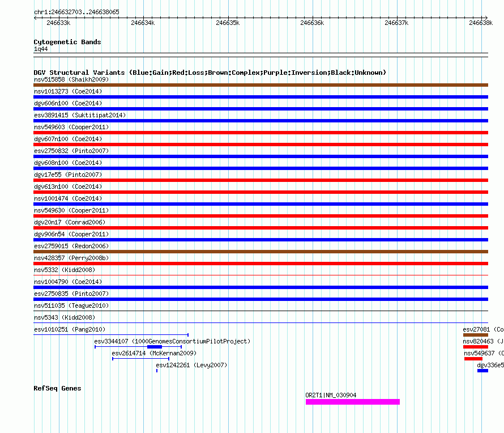This screenshot has height=433, width=504.
Task: Click the small blue tick of esv1242261
Action: point(157,371)
